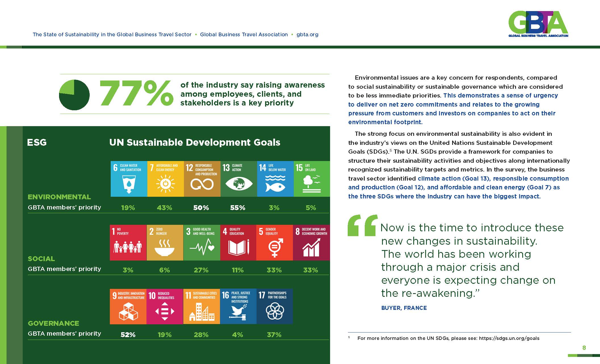Click the No Poverty goal 1 tile
This screenshot has height=364, width=600.
(x=128, y=243)
